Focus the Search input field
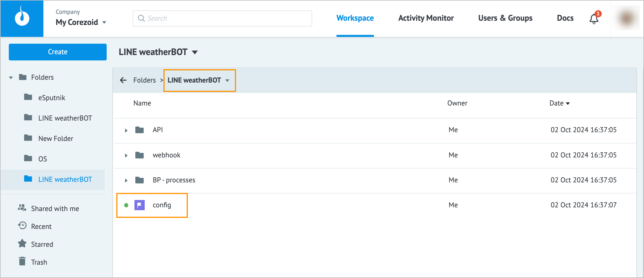The height and width of the screenshot is (278, 644). pos(222,18)
